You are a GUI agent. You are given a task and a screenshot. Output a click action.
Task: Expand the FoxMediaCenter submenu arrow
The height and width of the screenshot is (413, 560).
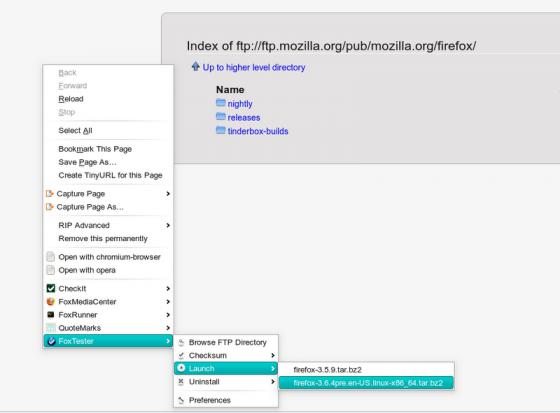(x=168, y=302)
